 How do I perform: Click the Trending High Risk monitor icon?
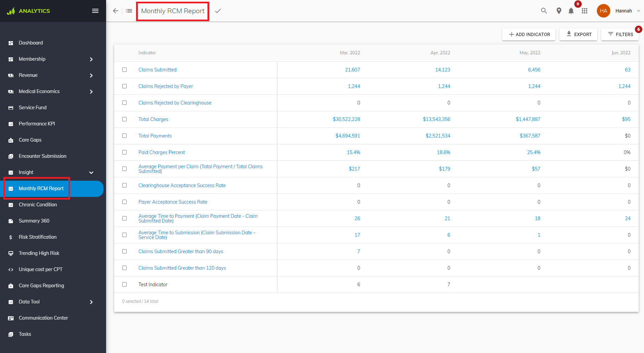pos(11,253)
